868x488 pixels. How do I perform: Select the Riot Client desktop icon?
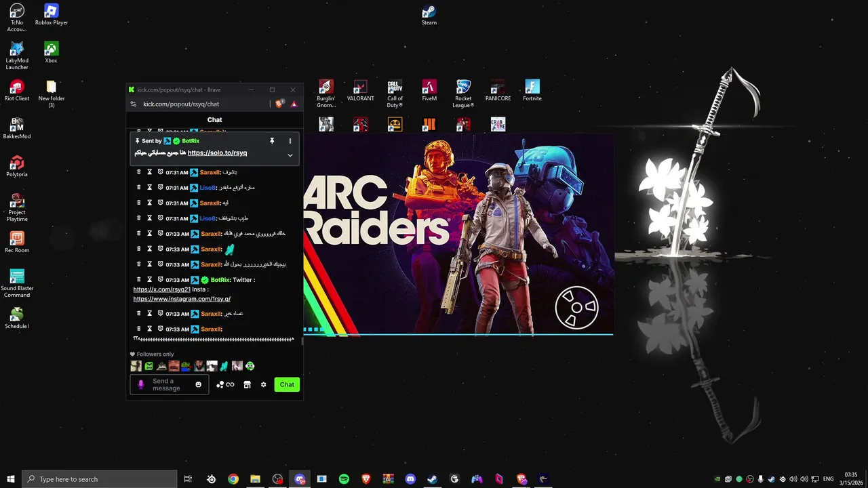click(x=17, y=91)
